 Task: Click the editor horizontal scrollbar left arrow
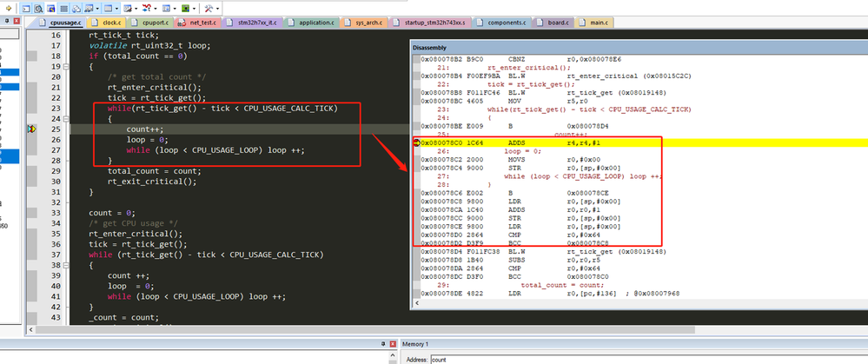click(x=30, y=330)
